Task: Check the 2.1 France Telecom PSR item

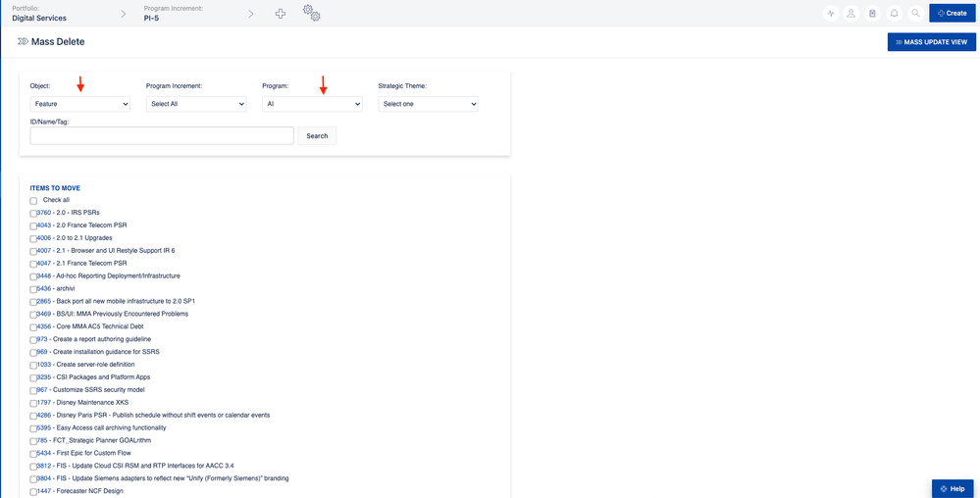Action: tap(33, 265)
